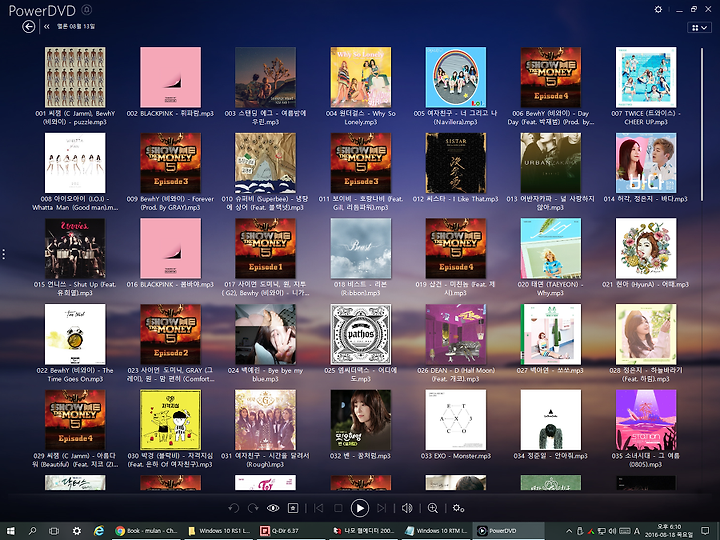Screen dimensions: 720x540
Task: Select 033 EXO Monster album cover
Action: (x=456, y=420)
